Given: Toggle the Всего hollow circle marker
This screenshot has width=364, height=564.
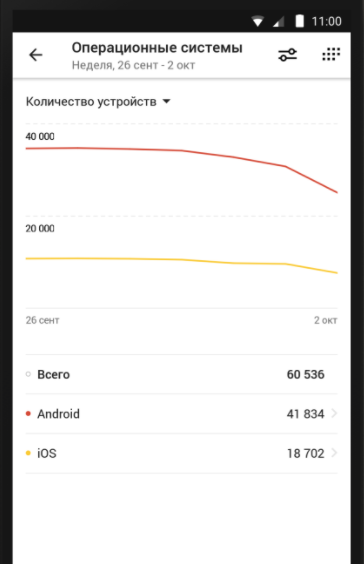Looking at the screenshot, I should click(28, 374).
